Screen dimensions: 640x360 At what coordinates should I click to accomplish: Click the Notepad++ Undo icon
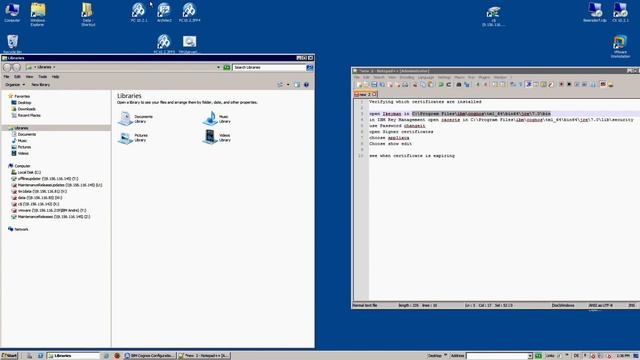(x=441, y=84)
